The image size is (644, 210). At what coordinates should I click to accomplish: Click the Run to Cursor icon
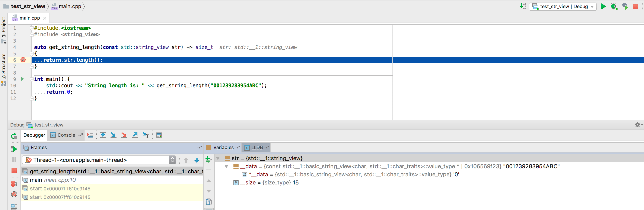(145, 135)
